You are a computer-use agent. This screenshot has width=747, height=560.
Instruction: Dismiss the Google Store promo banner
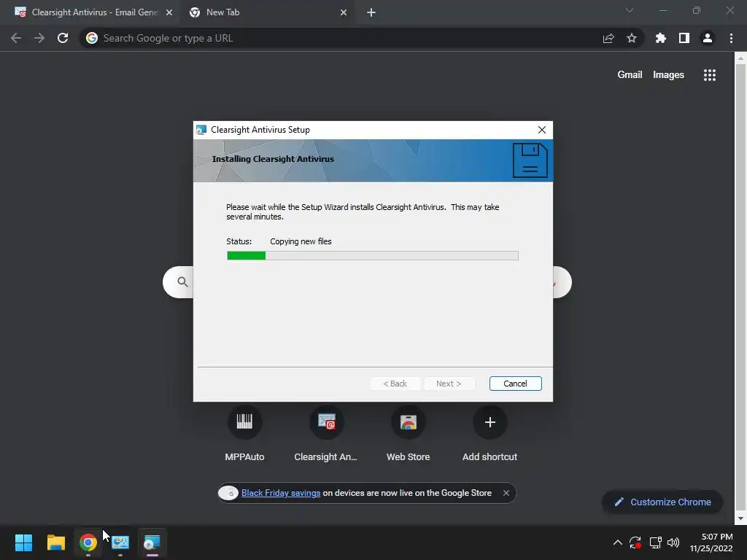(x=506, y=493)
